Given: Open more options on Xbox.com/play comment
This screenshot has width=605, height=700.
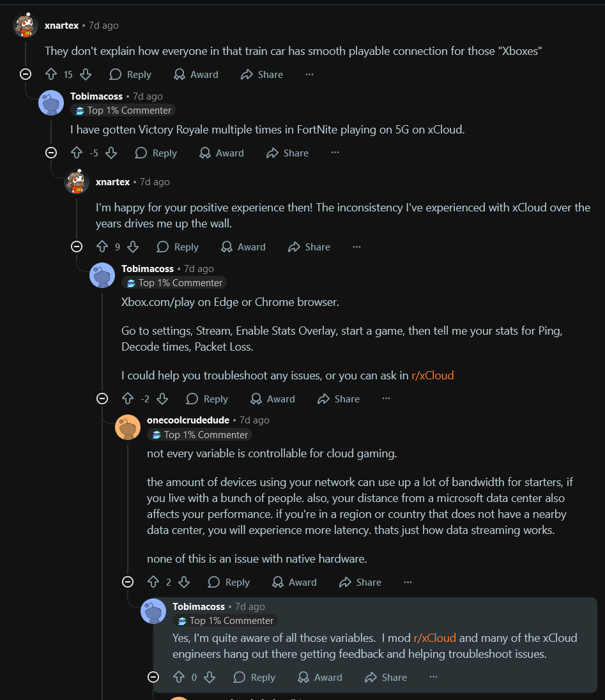Looking at the screenshot, I should tap(387, 399).
